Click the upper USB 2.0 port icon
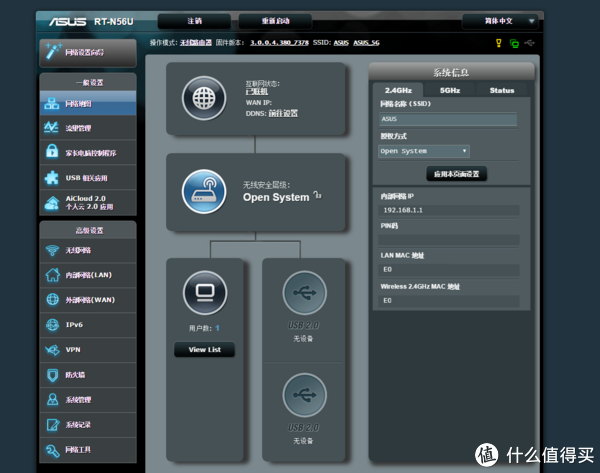The image size is (600, 473). (x=305, y=293)
